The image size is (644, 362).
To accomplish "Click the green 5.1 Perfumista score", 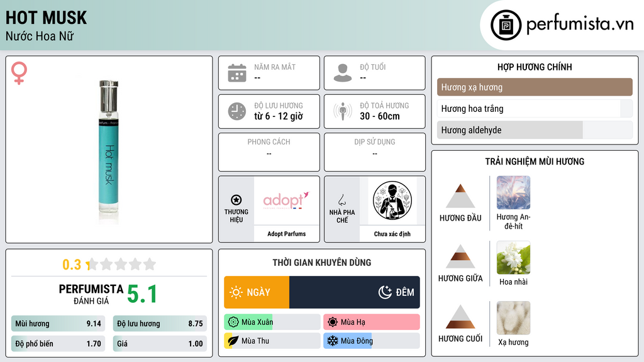I will (142, 294).
